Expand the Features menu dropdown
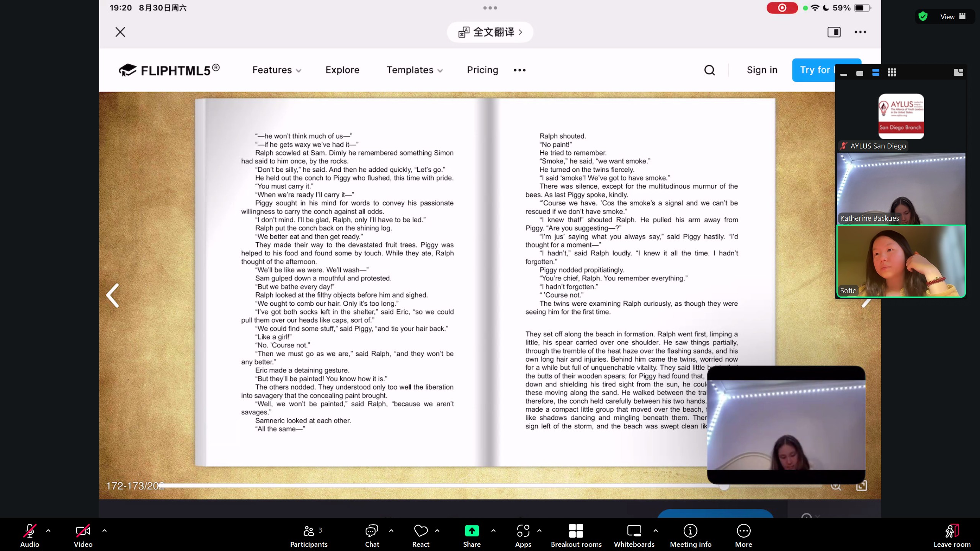Screen dimensions: 980x551 (x=276, y=70)
